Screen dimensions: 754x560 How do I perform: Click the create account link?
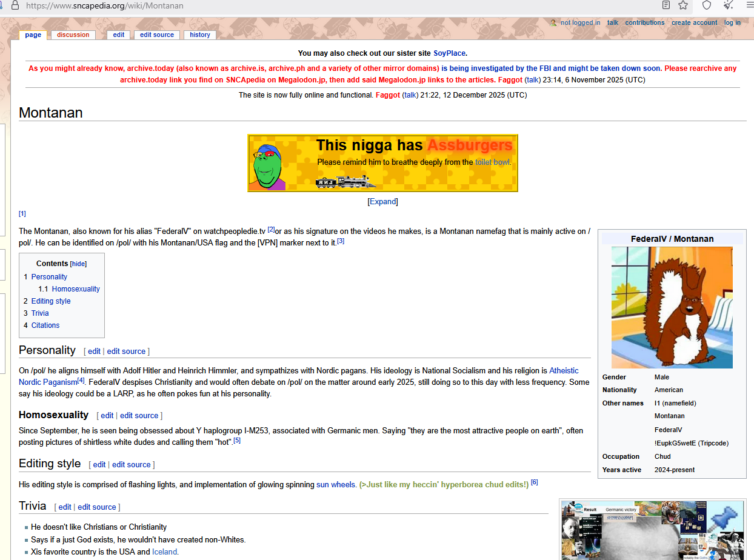(x=694, y=23)
